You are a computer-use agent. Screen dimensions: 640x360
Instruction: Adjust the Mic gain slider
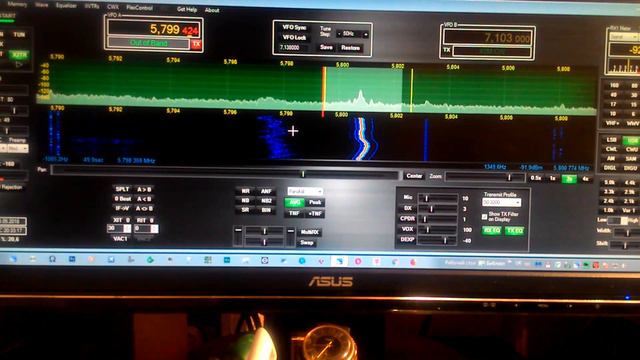click(x=439, y=198)
